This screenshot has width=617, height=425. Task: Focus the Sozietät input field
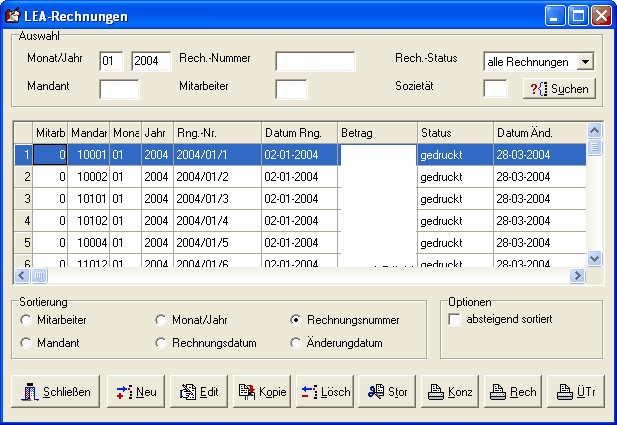[495, 88]
